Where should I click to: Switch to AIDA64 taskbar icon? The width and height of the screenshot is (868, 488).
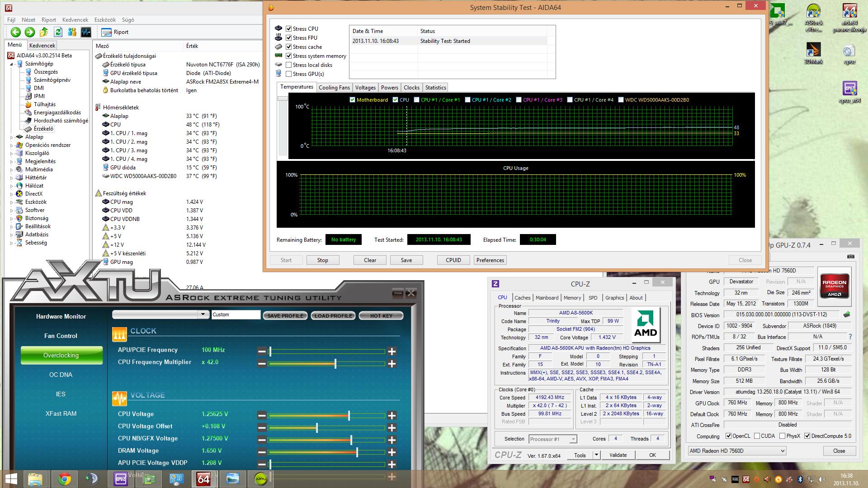204,479
